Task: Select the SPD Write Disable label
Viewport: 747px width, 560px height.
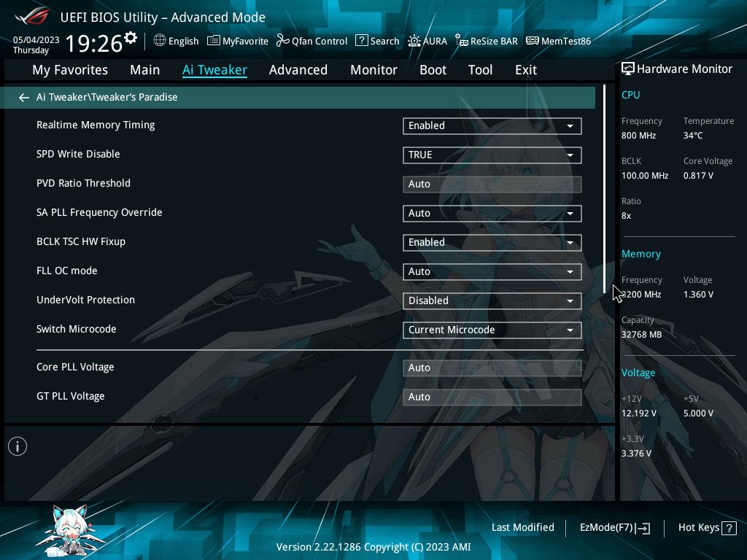Action: pos(78,155)
